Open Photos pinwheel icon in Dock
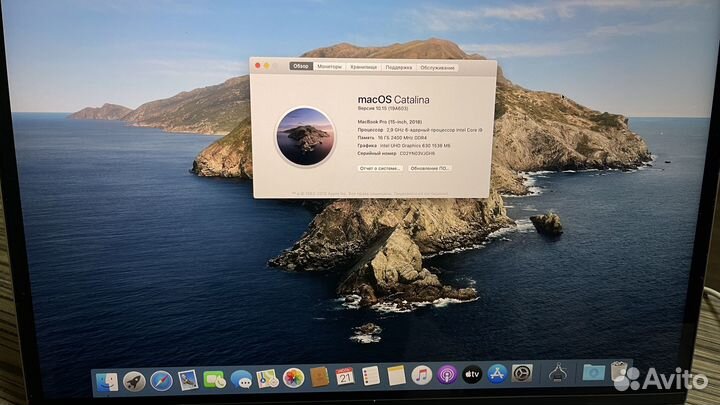This screenshot has height=405, width=720. coord(293,378)
